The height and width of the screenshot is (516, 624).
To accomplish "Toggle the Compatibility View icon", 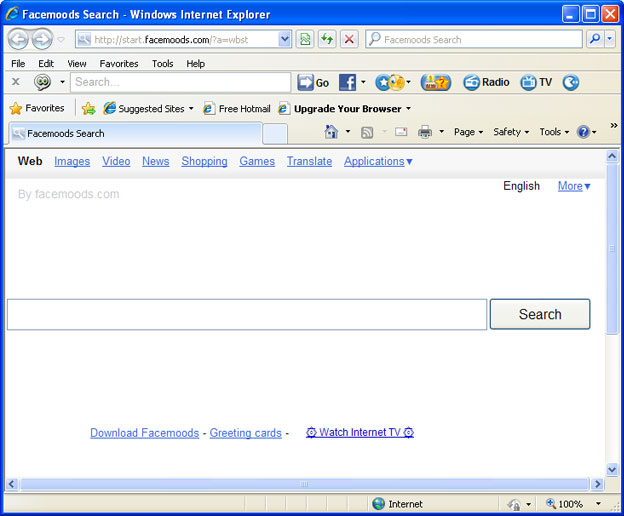I will [x=305, y=39].
